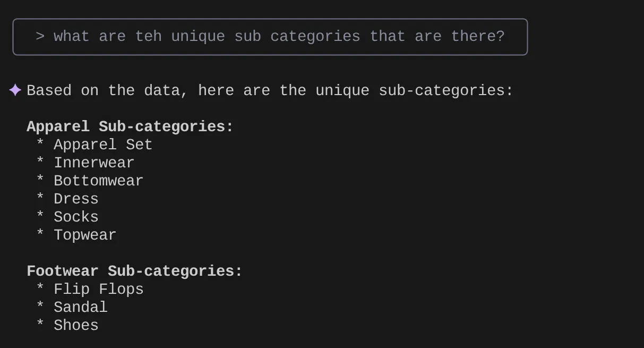Select the "Sandal" list item
This screenshot has height=348, width=644.
click(81, 307)
